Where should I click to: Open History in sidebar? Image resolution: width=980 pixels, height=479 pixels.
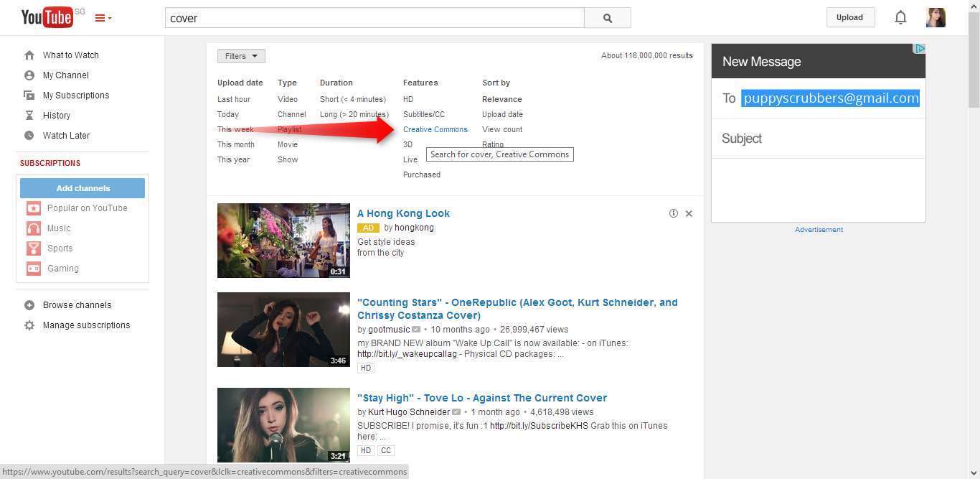tap(57, 116)
